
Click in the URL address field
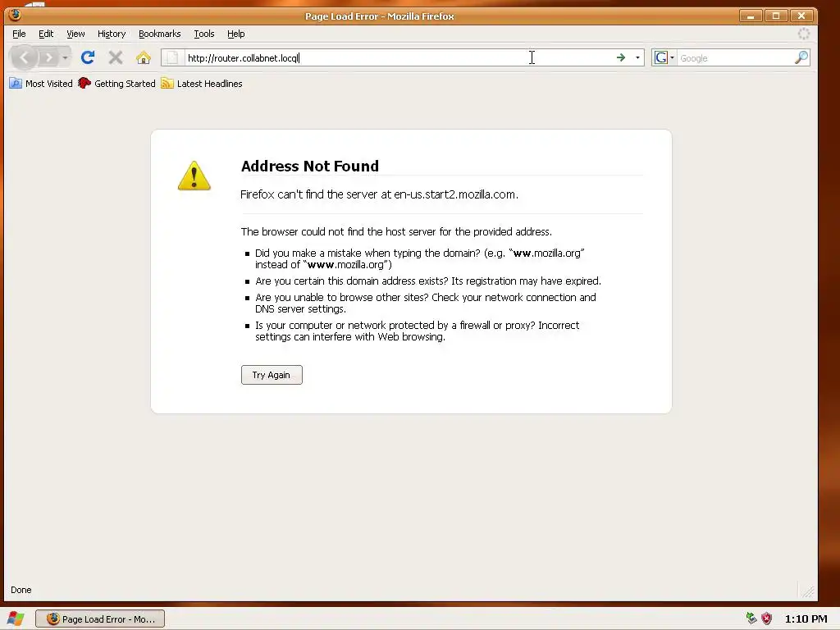click(x=398, y=58)
